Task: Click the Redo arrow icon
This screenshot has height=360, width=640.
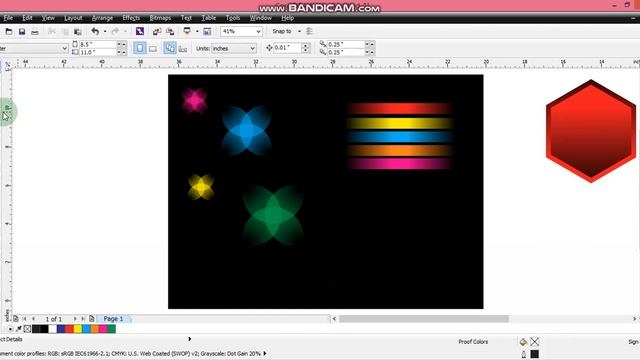Action: tap(115, 31)
